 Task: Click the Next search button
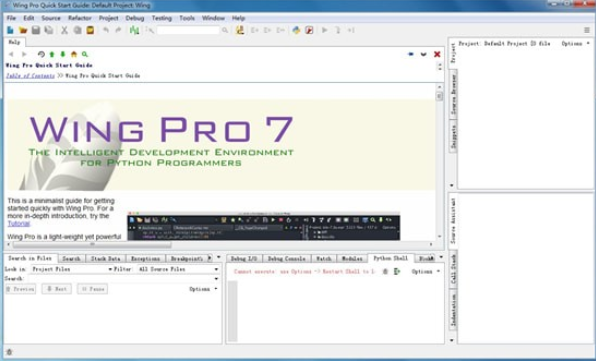pyautogui.click(x=57, y=289)
